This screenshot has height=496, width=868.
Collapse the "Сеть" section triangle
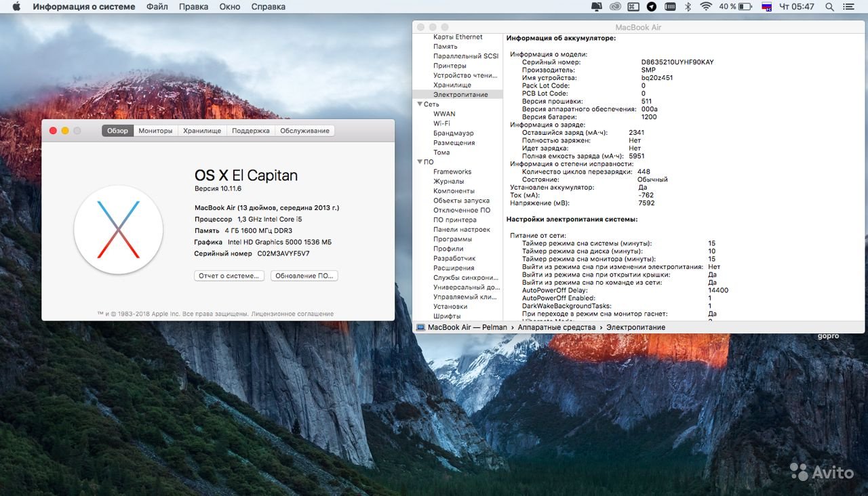pyautogui.click(x=420, y=104)
